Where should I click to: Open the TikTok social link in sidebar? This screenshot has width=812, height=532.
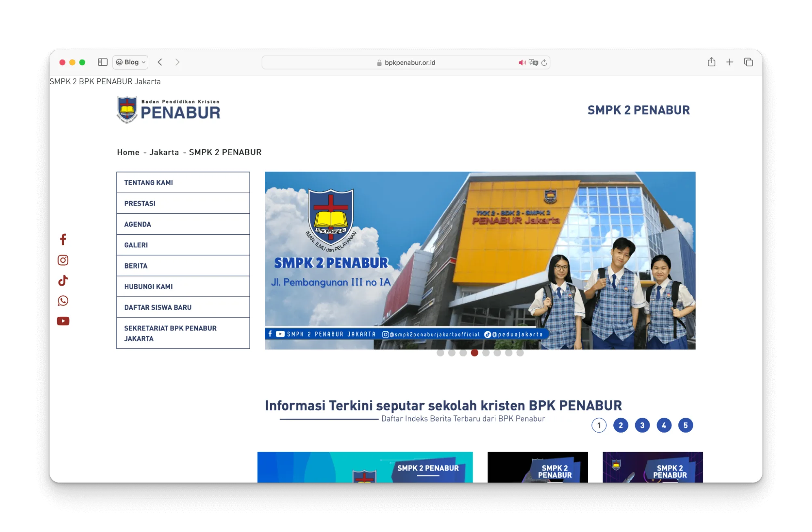click(x=63, y=280)
